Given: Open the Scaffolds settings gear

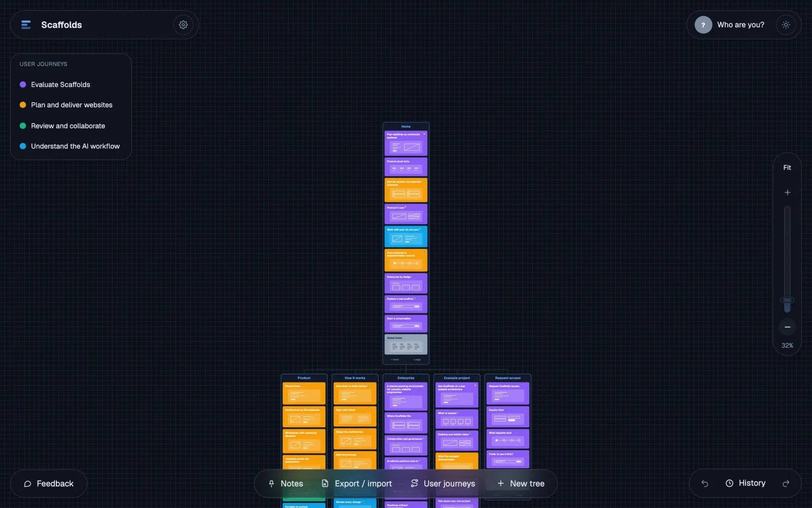Looking at the screenshot, I should click(x=183, y=24).
